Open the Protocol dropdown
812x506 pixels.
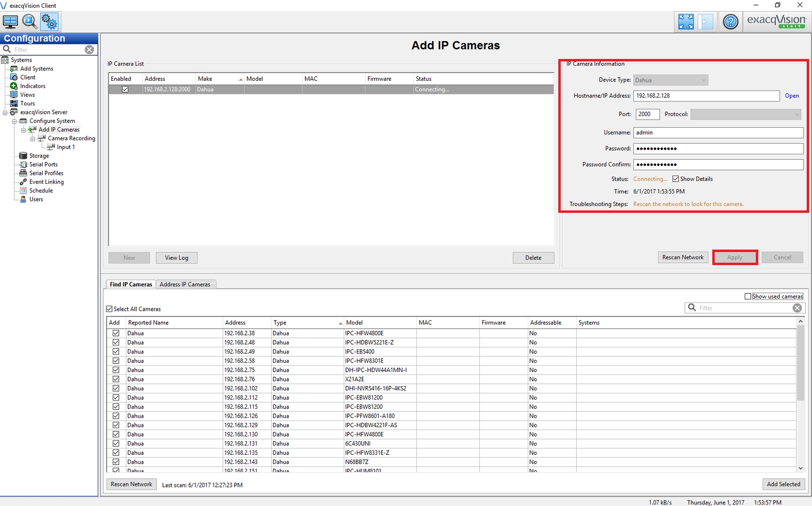[x=745, y=114]
